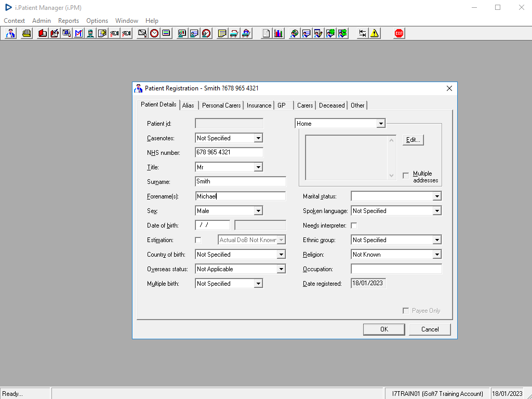Screen dimensions: 532x399
Task: Click the red book with pen icon
Action: point(54,33)
